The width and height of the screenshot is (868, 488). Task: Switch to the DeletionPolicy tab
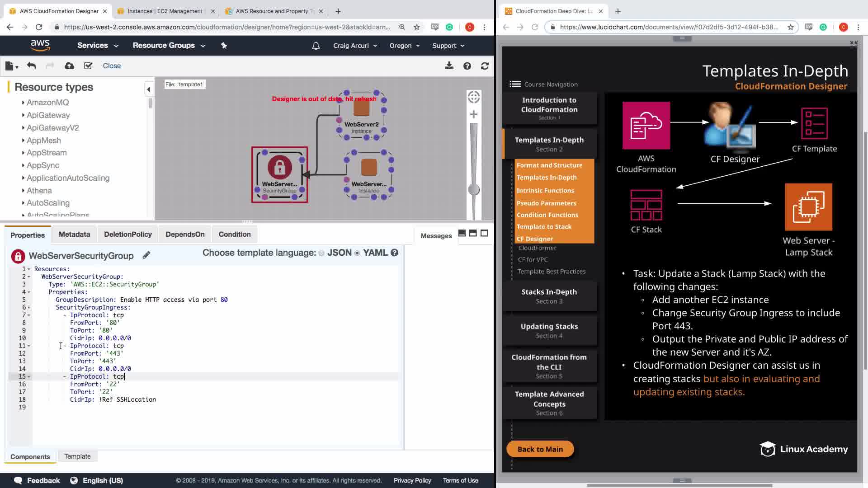point(127,234)
